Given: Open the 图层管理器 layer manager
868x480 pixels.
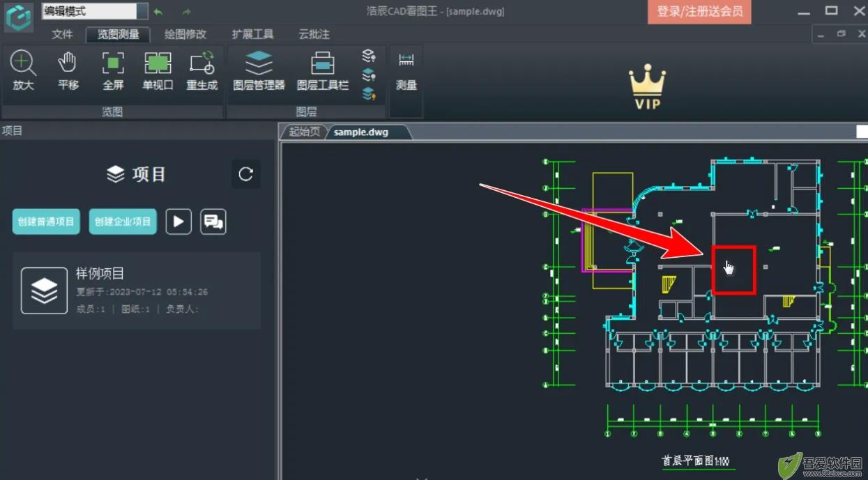Looking at the screenshot, I should (259, 71).
